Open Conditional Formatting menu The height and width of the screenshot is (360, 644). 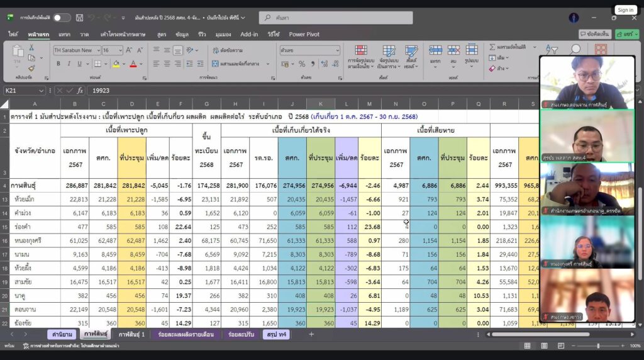point(360,57)
